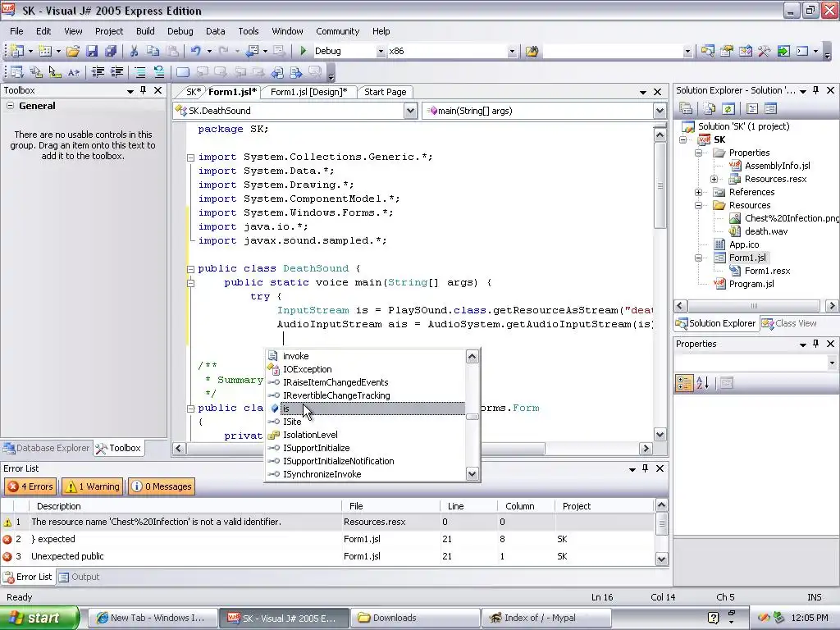This screenshot has height=630, width=840.
Task: Open the Debug menu
Action: [180, 31]
